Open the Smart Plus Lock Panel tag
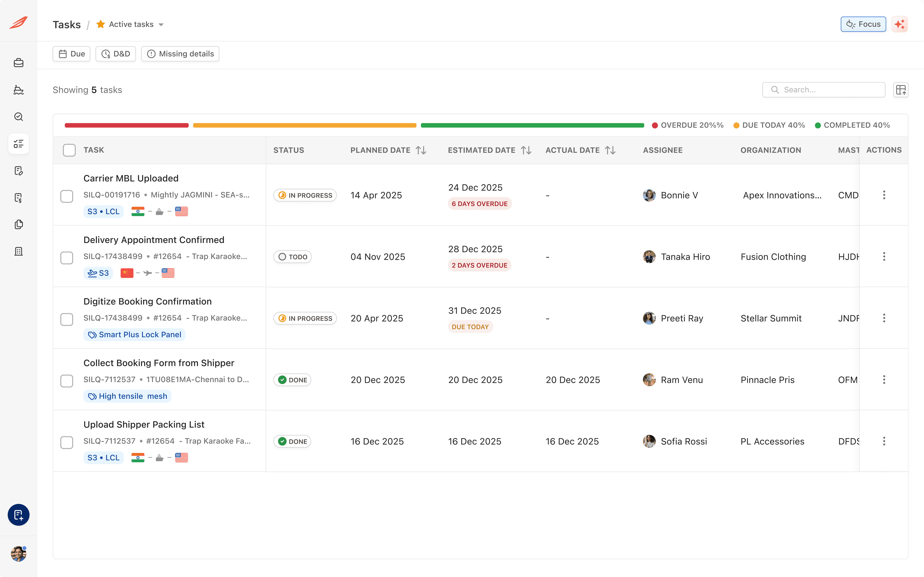Screen dimensions: 924x577 [x=134, y=335]
